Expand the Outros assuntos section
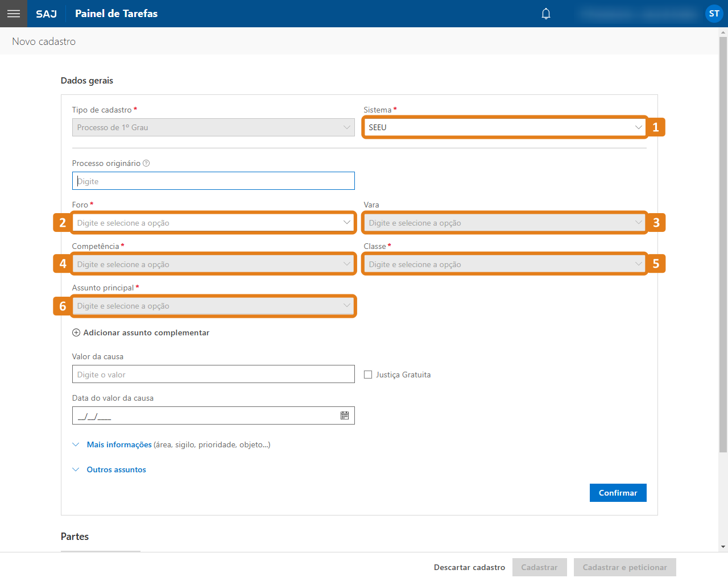The height and width of the screenshot is (582, 728). point(116,469)
